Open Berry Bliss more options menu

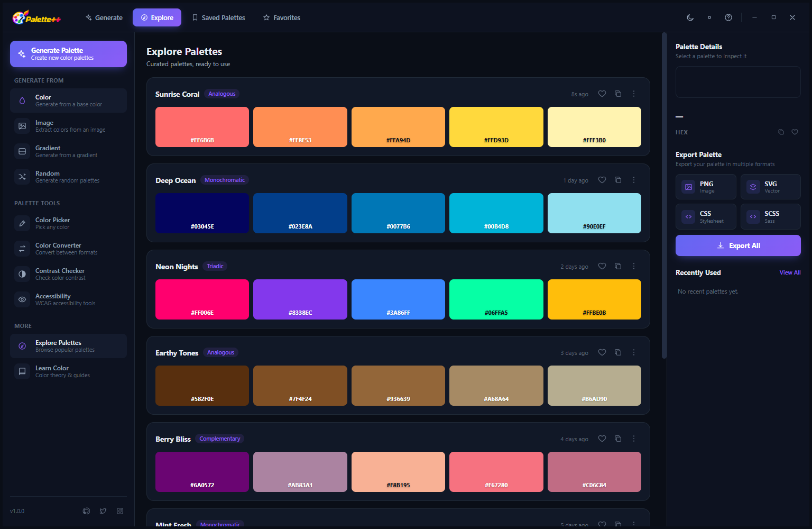pyautogui.click(x=633, y=439)
